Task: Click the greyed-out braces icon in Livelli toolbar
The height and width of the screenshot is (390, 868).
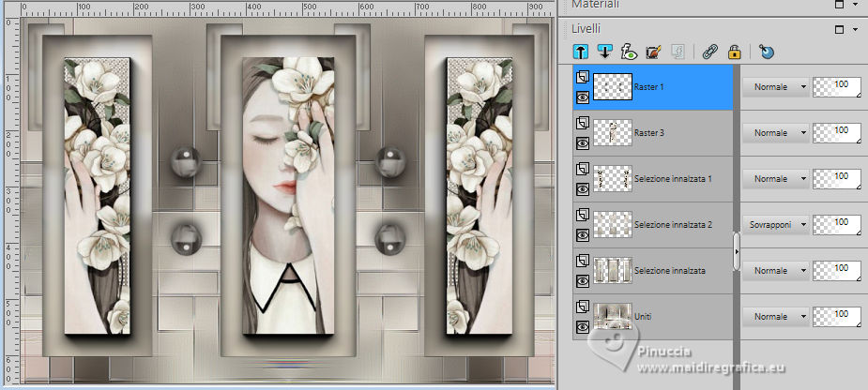Action: click(678, 52)
